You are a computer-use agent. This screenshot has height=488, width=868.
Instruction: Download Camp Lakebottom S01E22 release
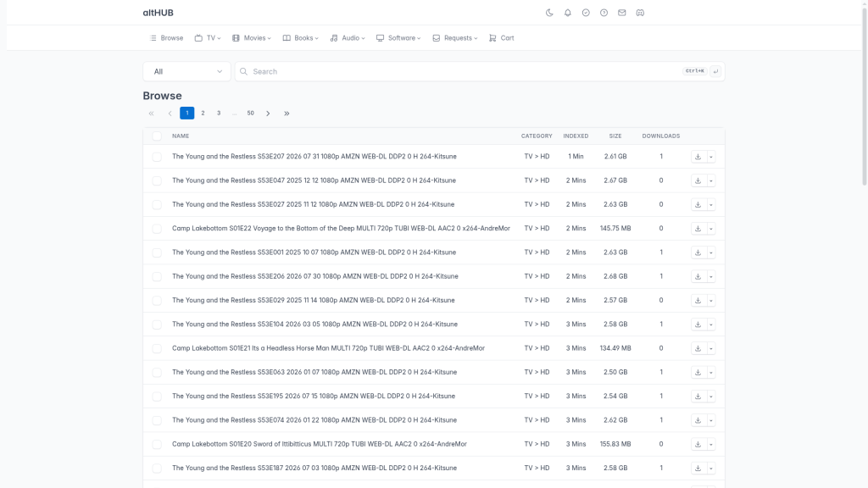pos(698,229)
